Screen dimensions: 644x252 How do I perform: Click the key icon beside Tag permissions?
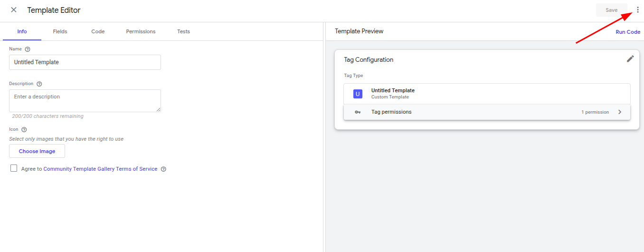point(358,112)
